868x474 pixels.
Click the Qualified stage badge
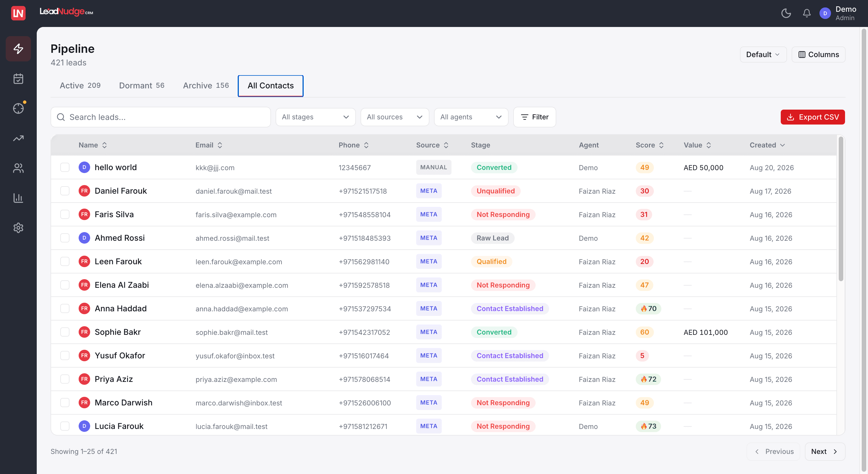click(491, 261)
